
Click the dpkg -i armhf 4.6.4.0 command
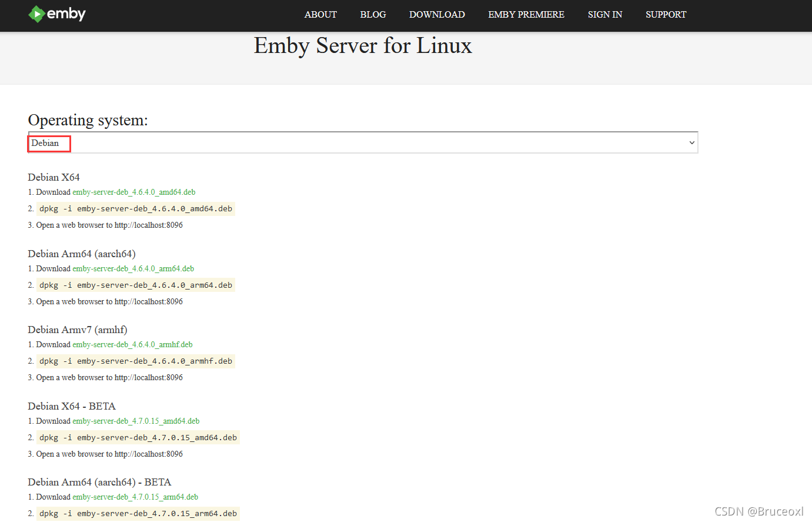[136, 361]
